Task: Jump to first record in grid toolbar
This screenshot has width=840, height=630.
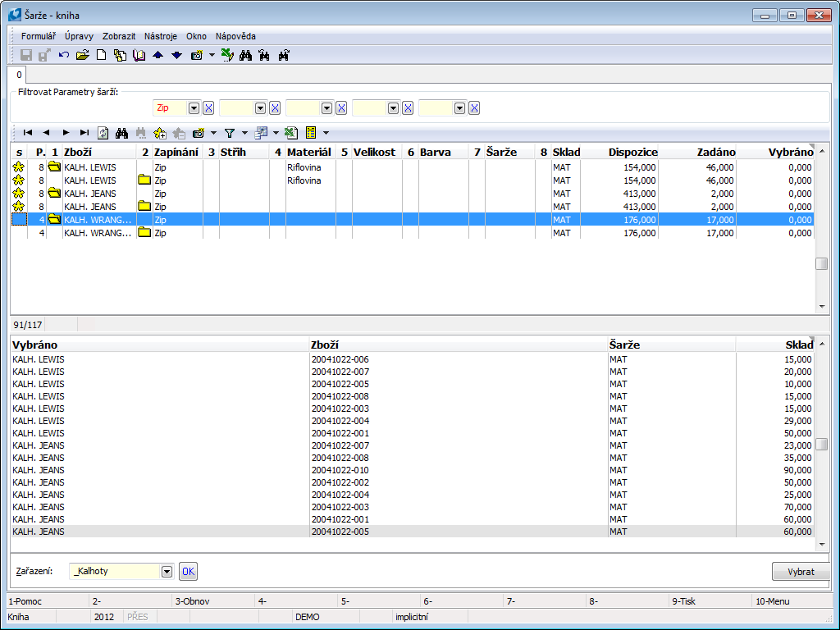Action: click(x=28, y=132)
